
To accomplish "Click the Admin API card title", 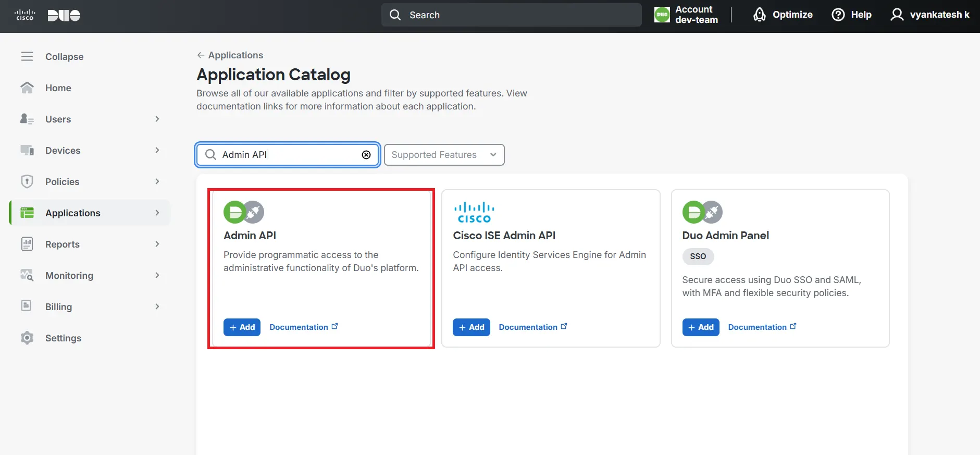I will pos(250,236).
